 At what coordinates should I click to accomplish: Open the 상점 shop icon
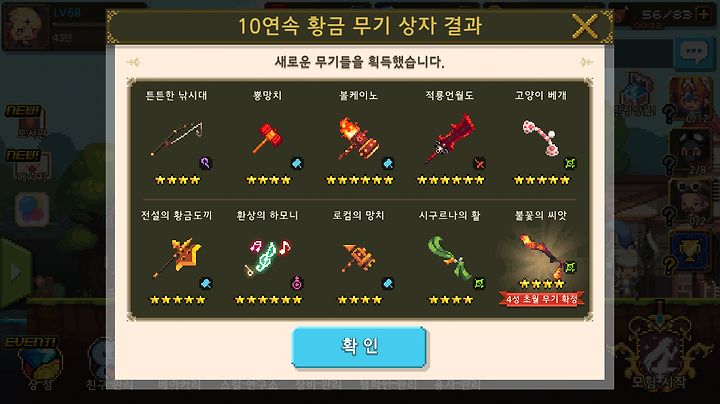[x=40, y=369]
